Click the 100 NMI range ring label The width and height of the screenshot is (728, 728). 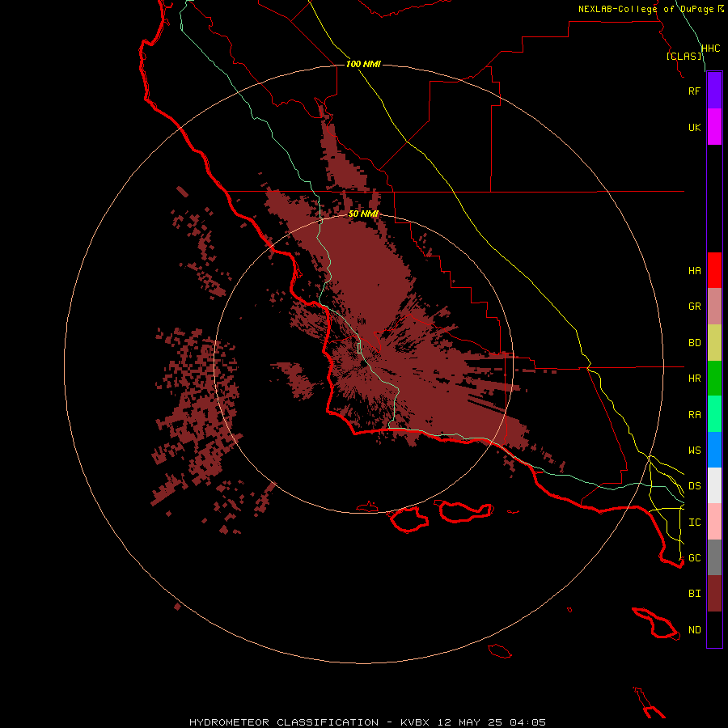click(x=363, y=64)
